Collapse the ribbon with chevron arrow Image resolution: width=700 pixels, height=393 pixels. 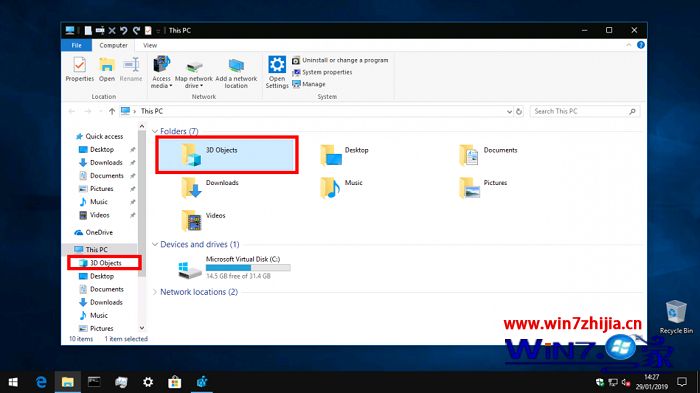[629, 45]
